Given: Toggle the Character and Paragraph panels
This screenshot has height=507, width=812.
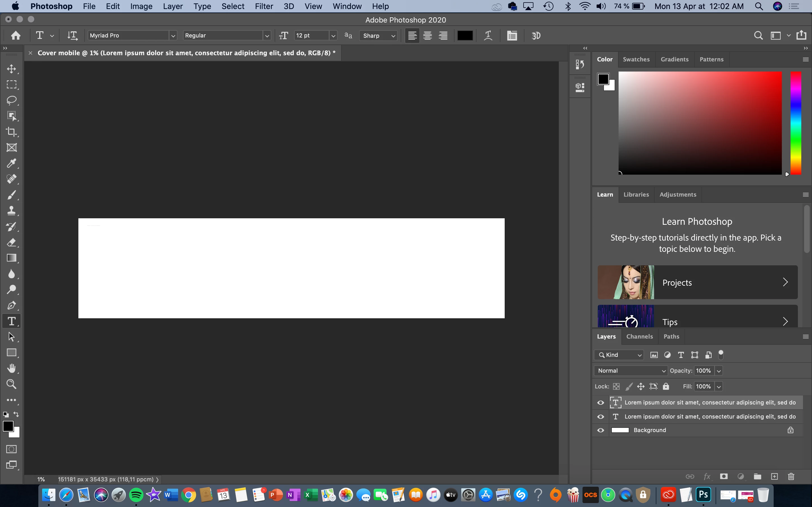Looking at the screenshot, I should [512, 35].
